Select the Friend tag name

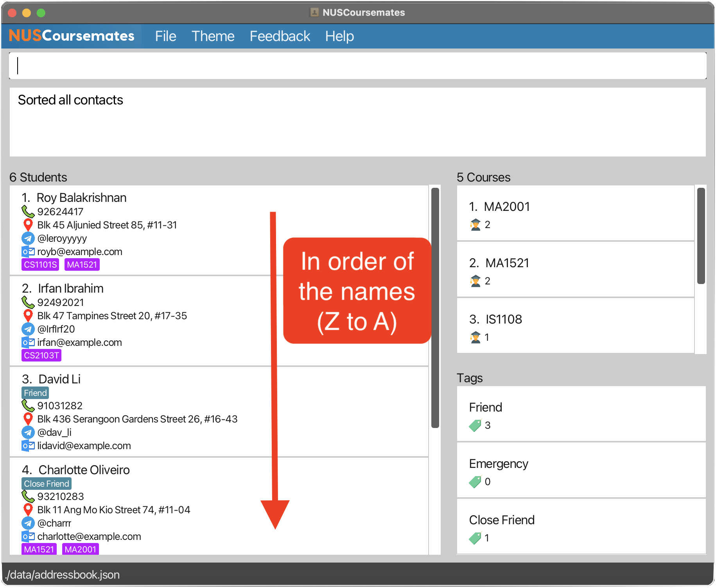click(486, 407)
